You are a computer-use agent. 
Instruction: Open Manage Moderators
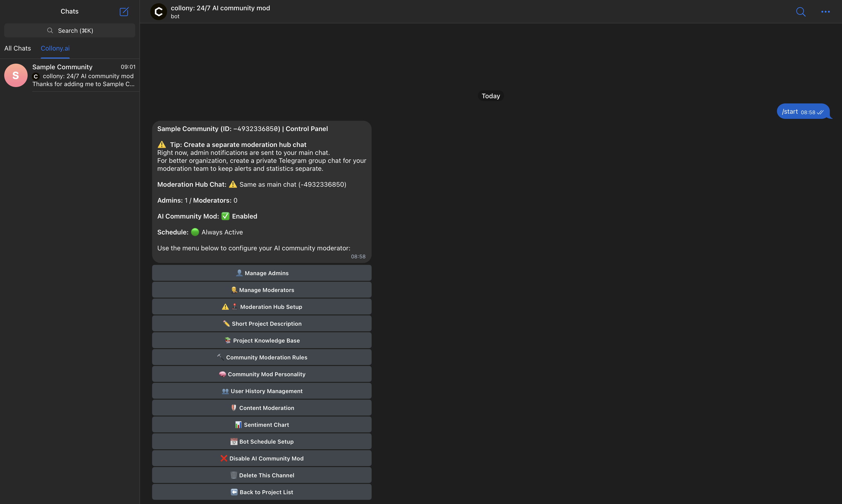pyautogui.click(x=262, y=290)
